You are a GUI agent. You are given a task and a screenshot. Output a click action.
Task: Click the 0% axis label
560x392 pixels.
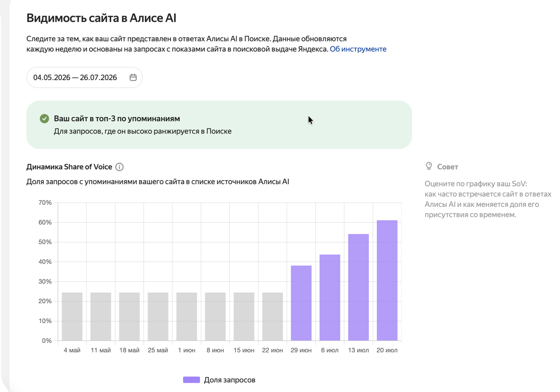[47, 341]
